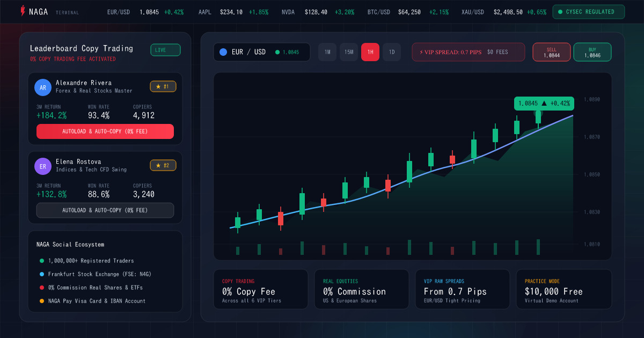Image resolution: width=644 pixels, height=338 pixels.
Task: Click the NAGA Social Ecosystem heading
Action: (x=70, y=245)
